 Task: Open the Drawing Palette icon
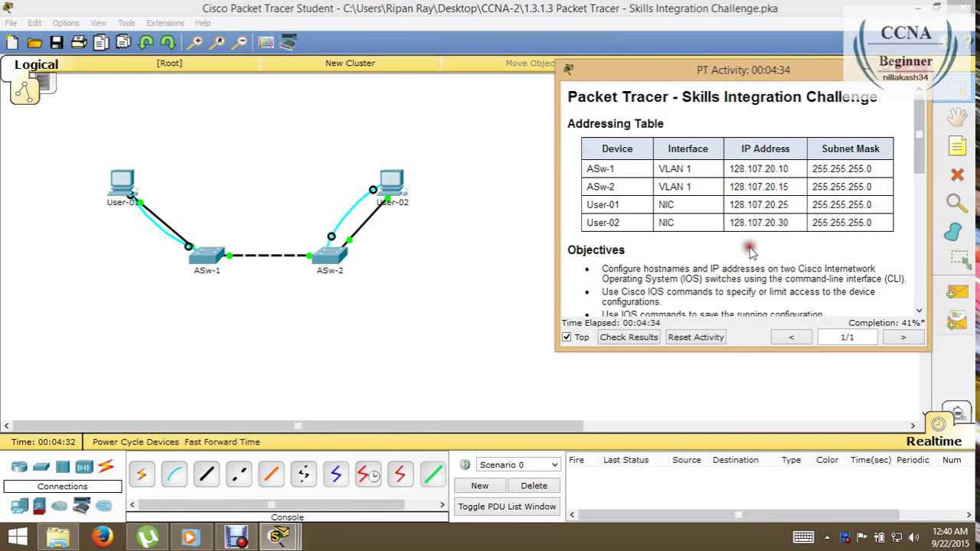tap(266, 43)
